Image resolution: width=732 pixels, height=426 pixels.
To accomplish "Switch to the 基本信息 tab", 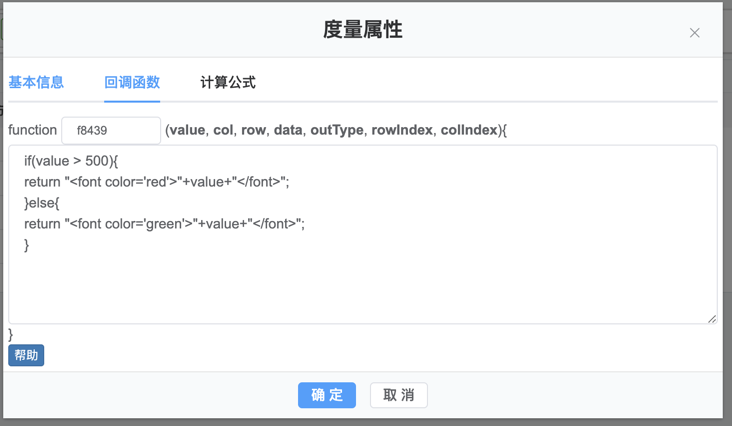I will pos(36,83).
